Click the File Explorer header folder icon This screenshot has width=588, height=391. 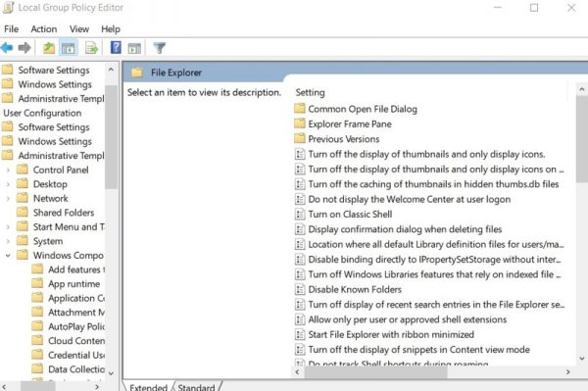click(x=137, y=73)
